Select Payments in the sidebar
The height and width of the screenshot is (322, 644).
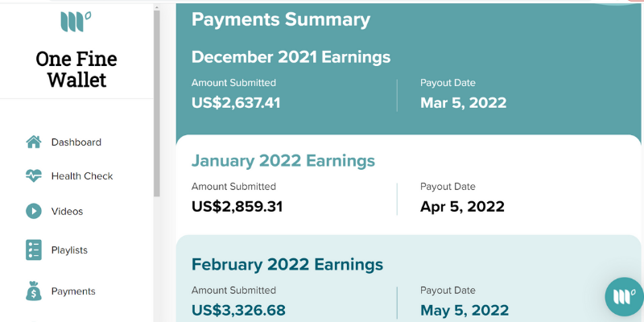click(73, 291)
